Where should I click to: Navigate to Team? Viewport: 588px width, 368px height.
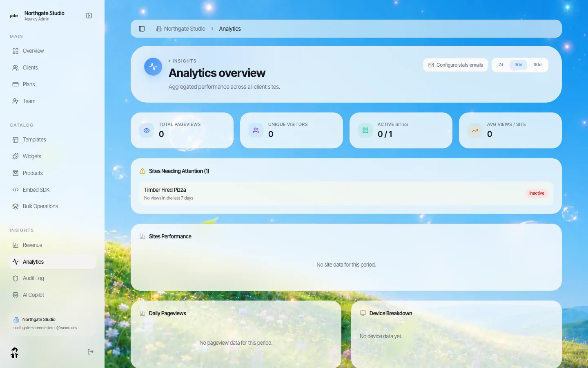click(52, 101)
